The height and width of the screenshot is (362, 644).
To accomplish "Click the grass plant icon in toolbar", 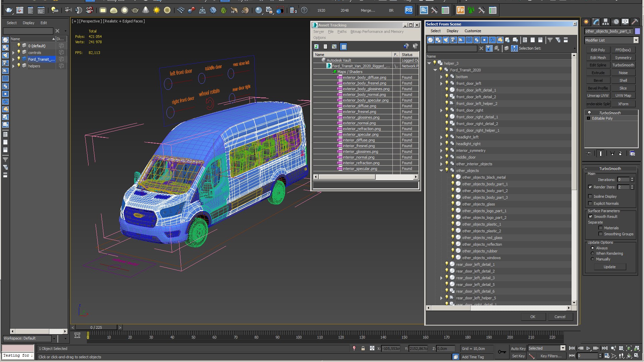I will pyautogui.click(x=224, y=10).
